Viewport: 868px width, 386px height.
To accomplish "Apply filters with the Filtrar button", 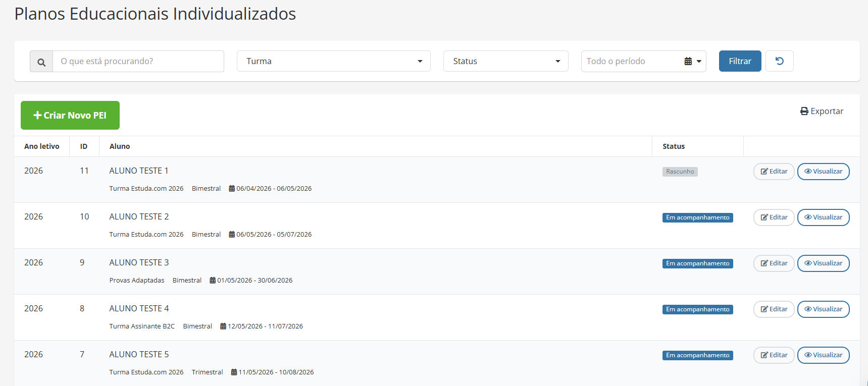I will click(740, 61).
